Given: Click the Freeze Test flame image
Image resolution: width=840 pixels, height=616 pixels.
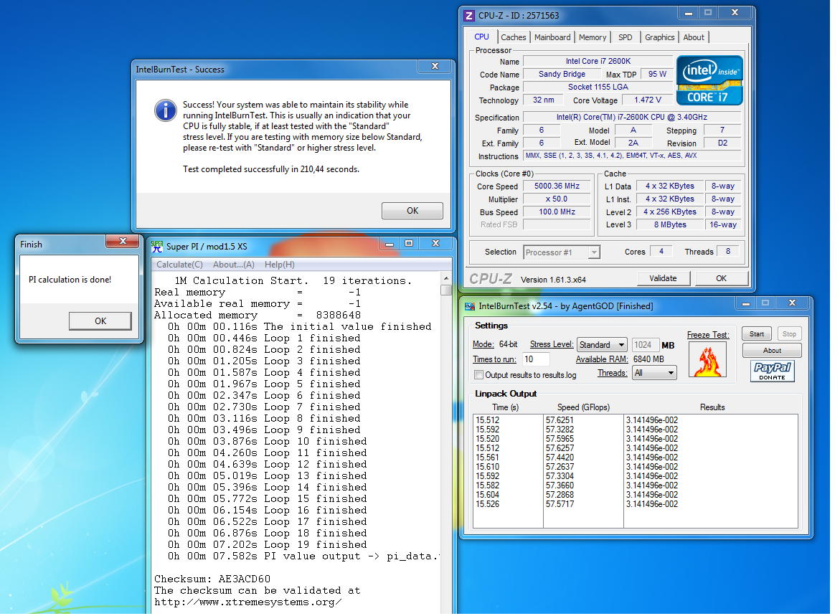Looking at the screenshot, I should tap(708, 359).
